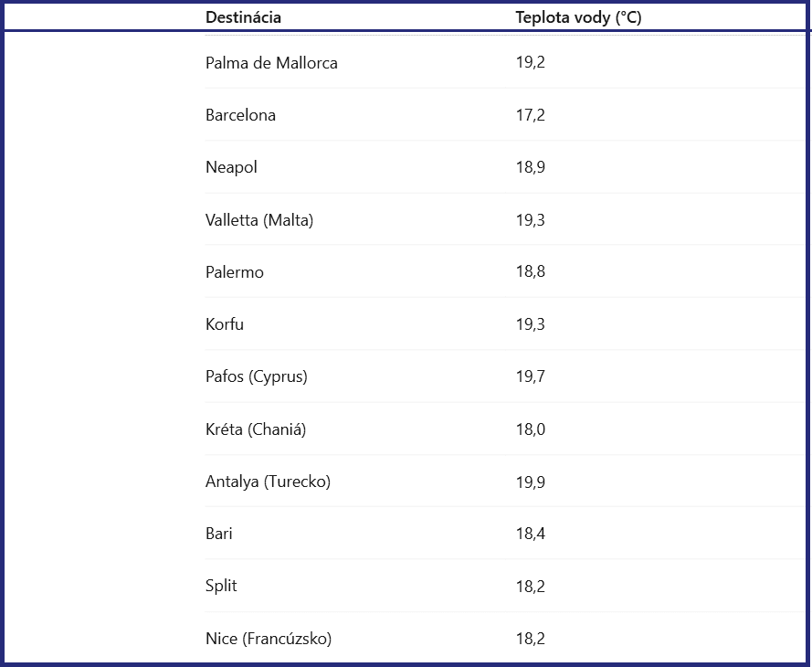Select the Bari destination cell
This screenshot has width=812, height=667.
pyautogui.click(x=218, y=534)
